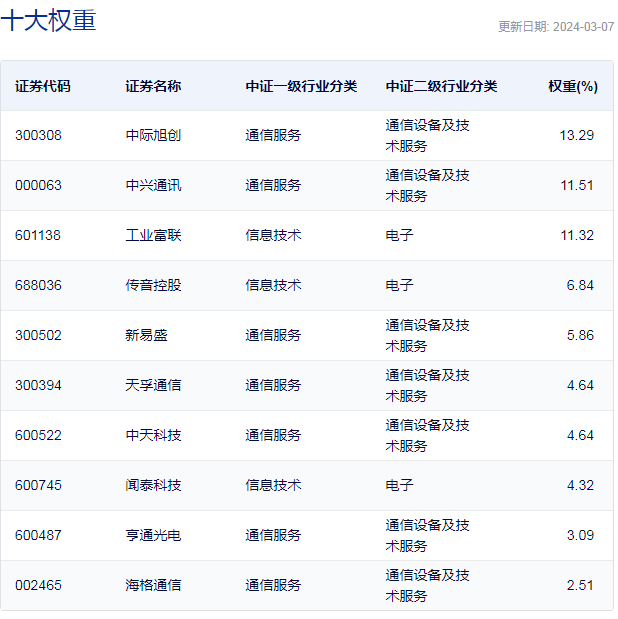Select the stock name 中际旭创

(153, 135)
